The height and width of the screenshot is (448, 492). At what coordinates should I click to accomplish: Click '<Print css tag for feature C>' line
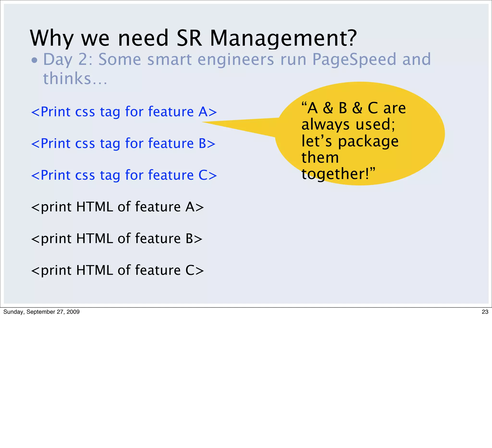pos(124,175)
